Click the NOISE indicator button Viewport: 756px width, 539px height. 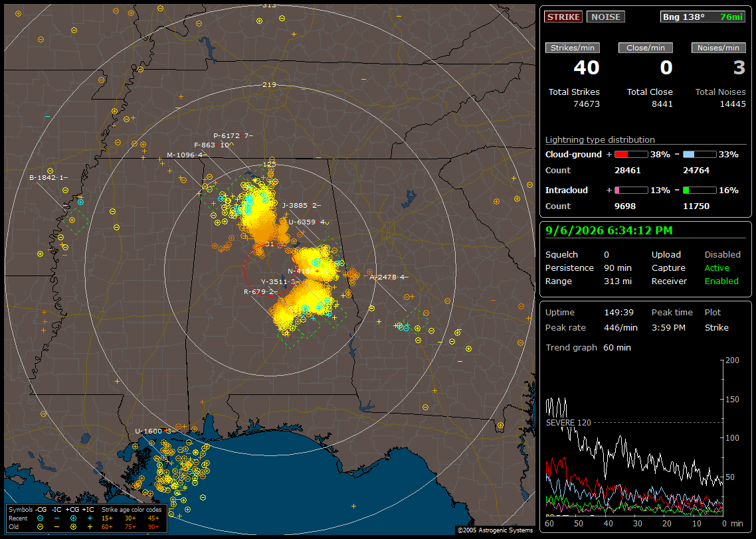(x=606, y=17)
